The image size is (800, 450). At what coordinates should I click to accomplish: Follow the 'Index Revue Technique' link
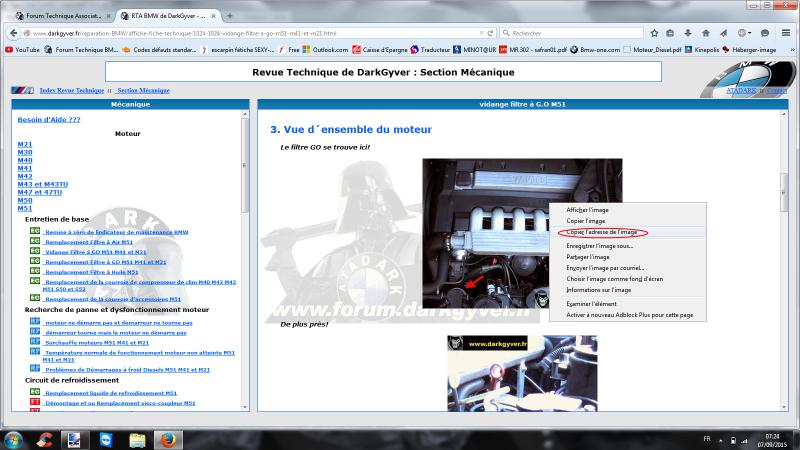coord(71,90)
